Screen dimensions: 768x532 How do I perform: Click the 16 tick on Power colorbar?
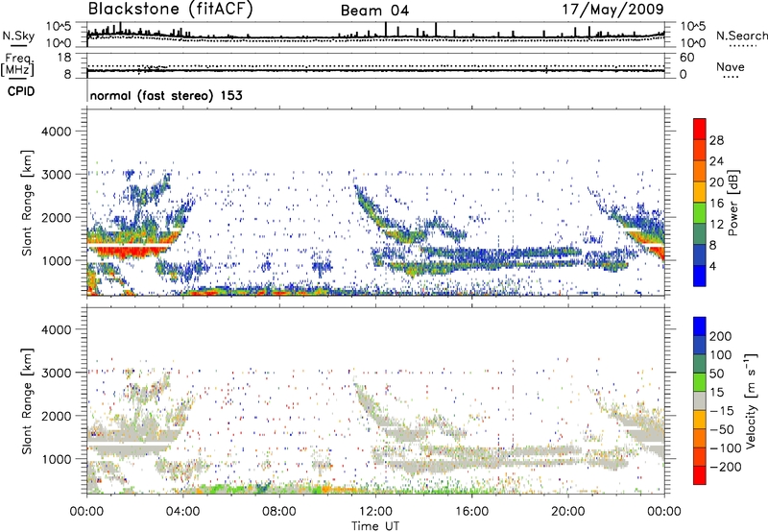[x=716, y=203]
